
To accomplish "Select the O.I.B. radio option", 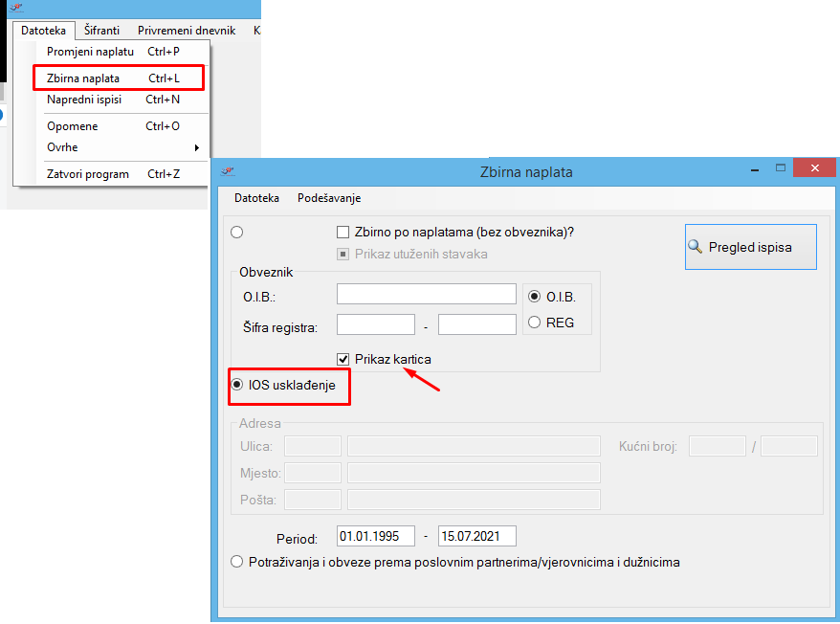I will (535, 296).
